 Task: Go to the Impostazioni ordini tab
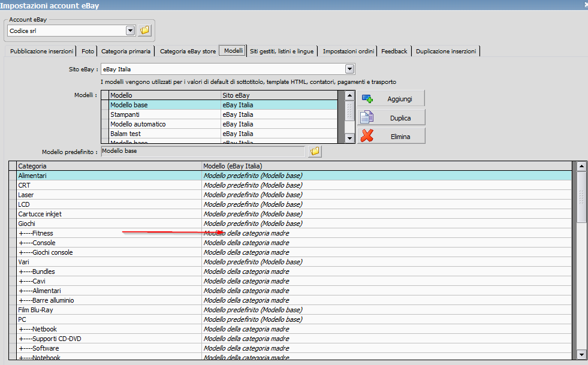(x=348, y=52)
